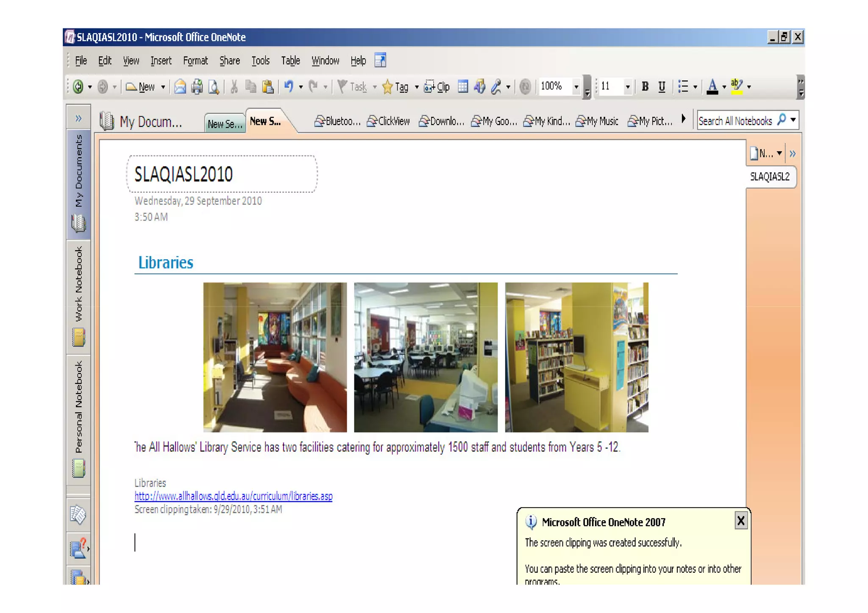Click the Insert Table grid icon

[463, 86]
